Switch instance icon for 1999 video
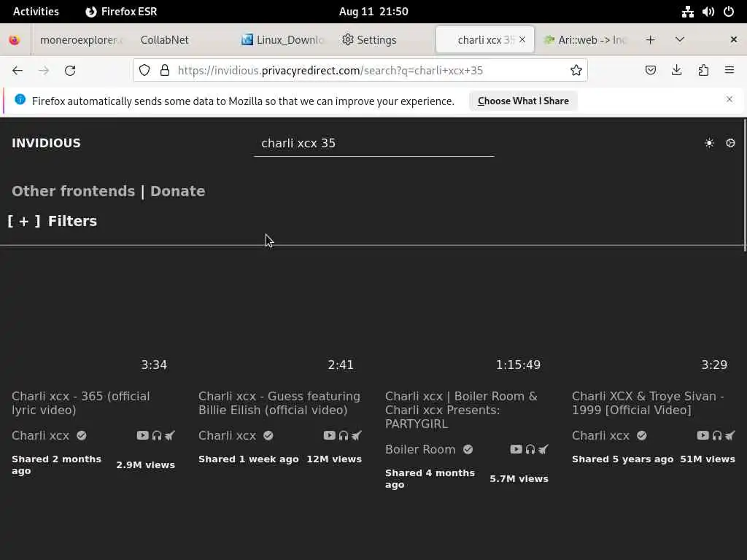747x560 pixels. tap(730, 435)
